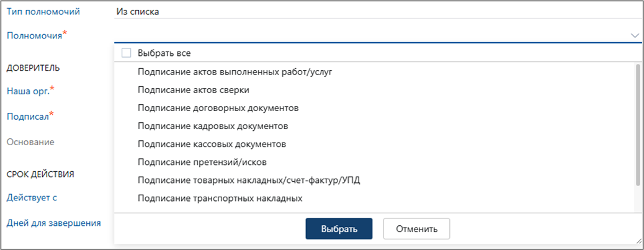Select "Подписание кассовых документов" option

pyautogui.click(x=212, y=145)
